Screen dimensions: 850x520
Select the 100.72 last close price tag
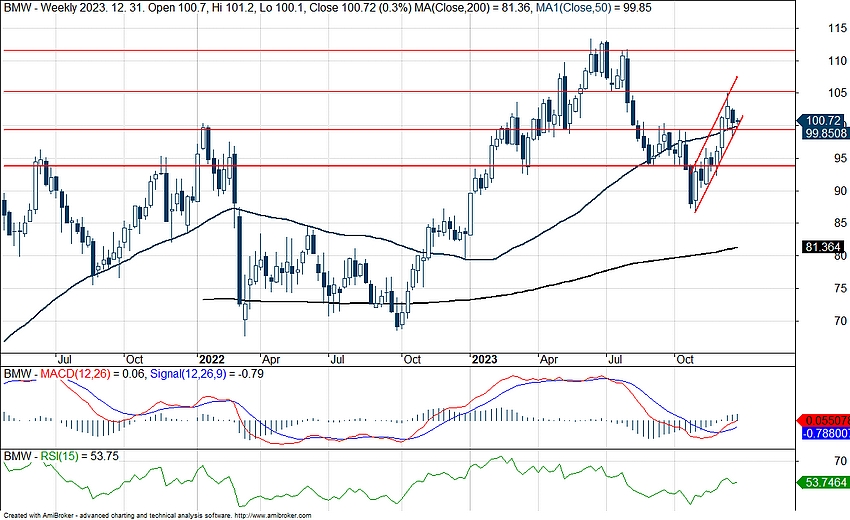click(821, 120)
